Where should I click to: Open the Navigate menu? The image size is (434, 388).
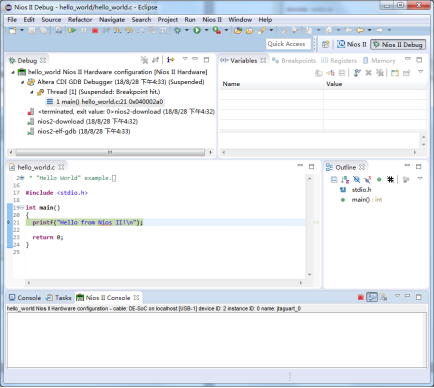[112, 20]
